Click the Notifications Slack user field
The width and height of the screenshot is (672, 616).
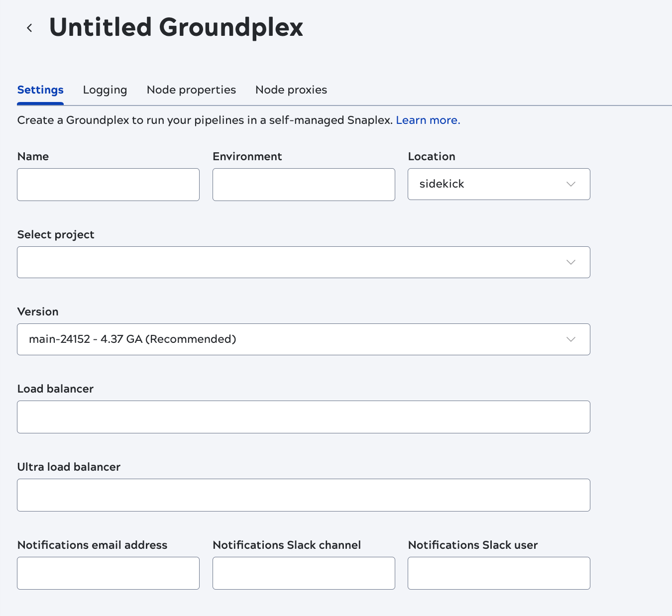(498, 573)
